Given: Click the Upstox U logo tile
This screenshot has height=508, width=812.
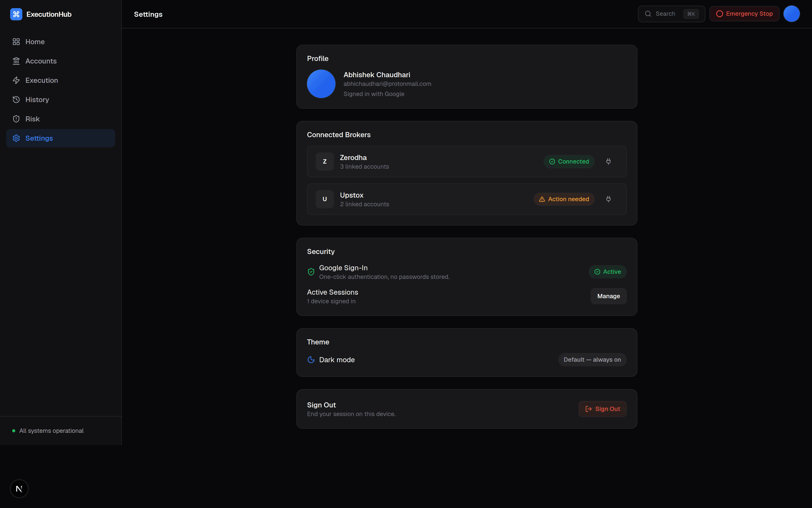Looking at the screenshot, I should coord(325,199).
